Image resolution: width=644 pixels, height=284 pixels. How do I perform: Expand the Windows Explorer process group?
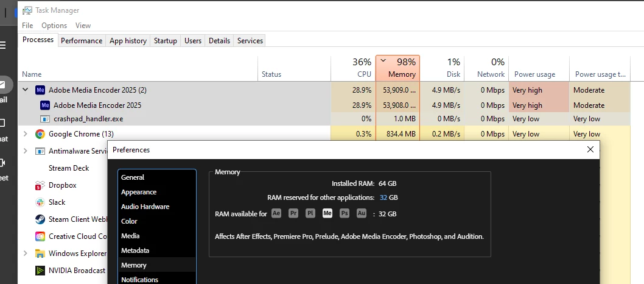coord(26,254)
